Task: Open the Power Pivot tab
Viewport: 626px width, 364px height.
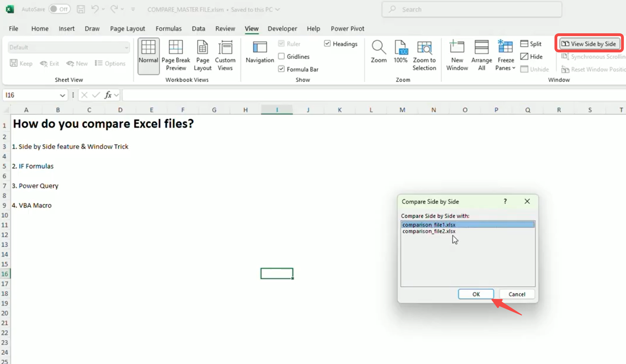Action: pos(347,29)
